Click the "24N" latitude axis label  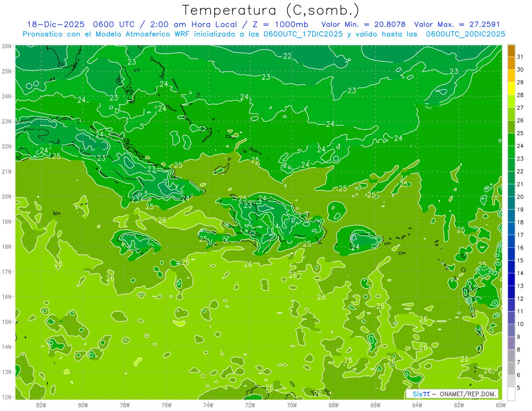point(7,96)
